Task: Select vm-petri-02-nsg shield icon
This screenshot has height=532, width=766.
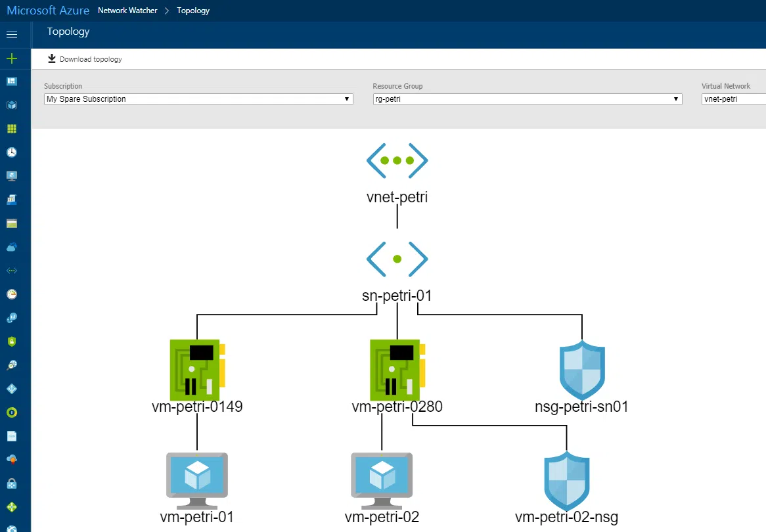Action: tap(567, 481)
